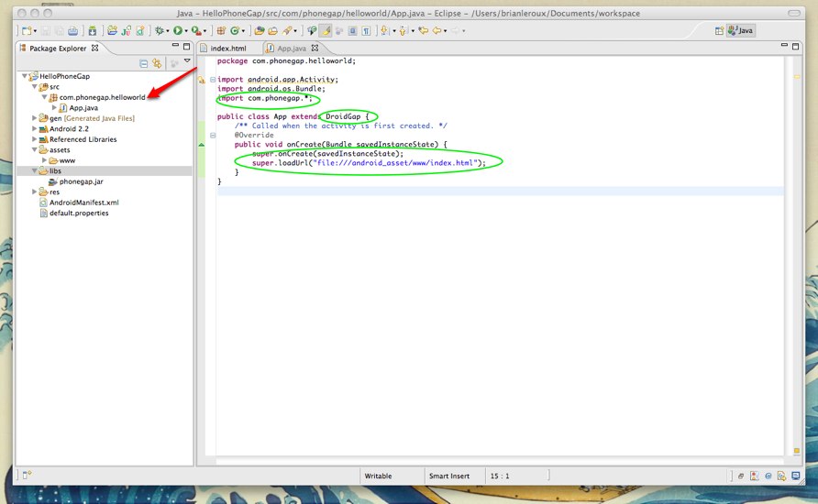Click the Run External Tools icon

196,31
